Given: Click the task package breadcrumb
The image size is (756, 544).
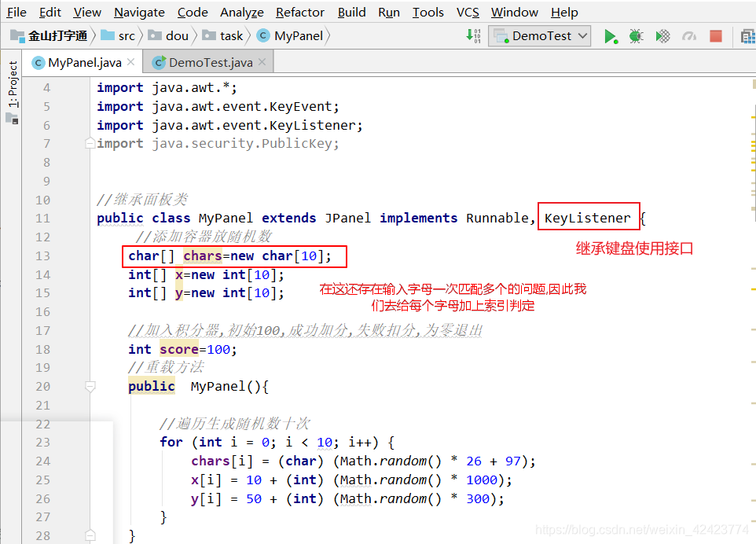Looking at the screenshot, I should coord(222,35).
